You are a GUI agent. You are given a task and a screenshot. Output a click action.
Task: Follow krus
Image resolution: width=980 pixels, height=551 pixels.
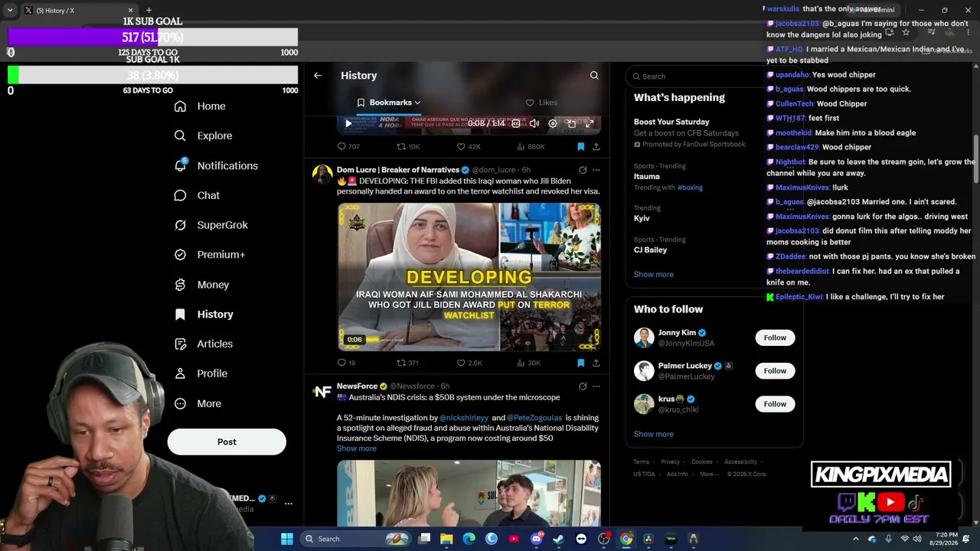(775, 404)
